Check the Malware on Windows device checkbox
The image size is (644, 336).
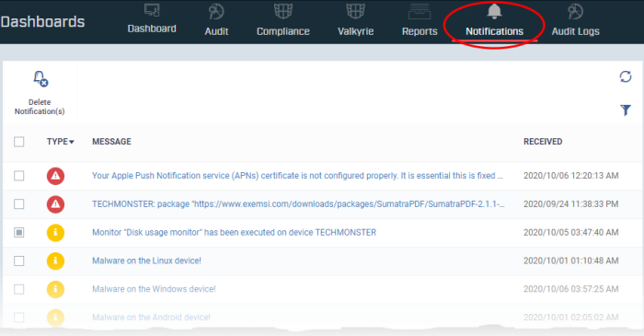click(x=19, y=289)
